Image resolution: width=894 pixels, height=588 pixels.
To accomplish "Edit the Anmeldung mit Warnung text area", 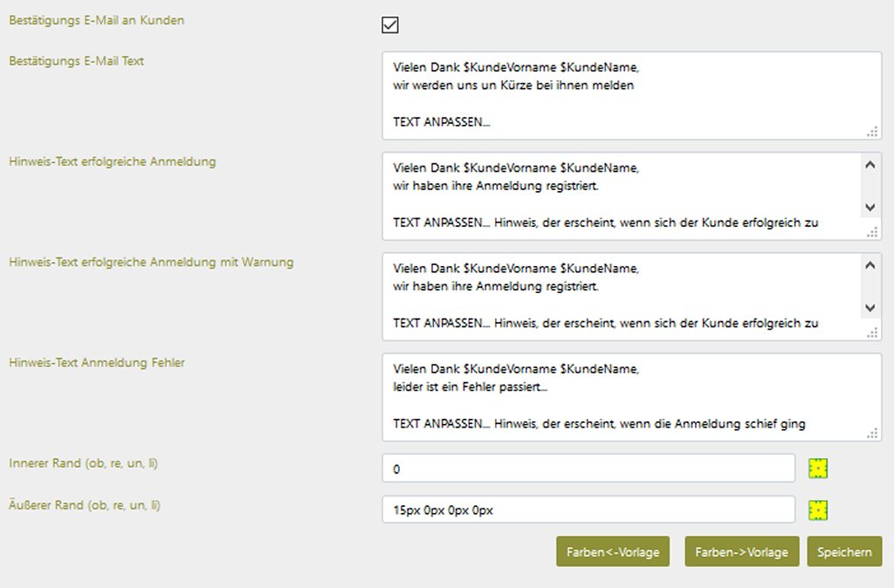I will [620, 297].
